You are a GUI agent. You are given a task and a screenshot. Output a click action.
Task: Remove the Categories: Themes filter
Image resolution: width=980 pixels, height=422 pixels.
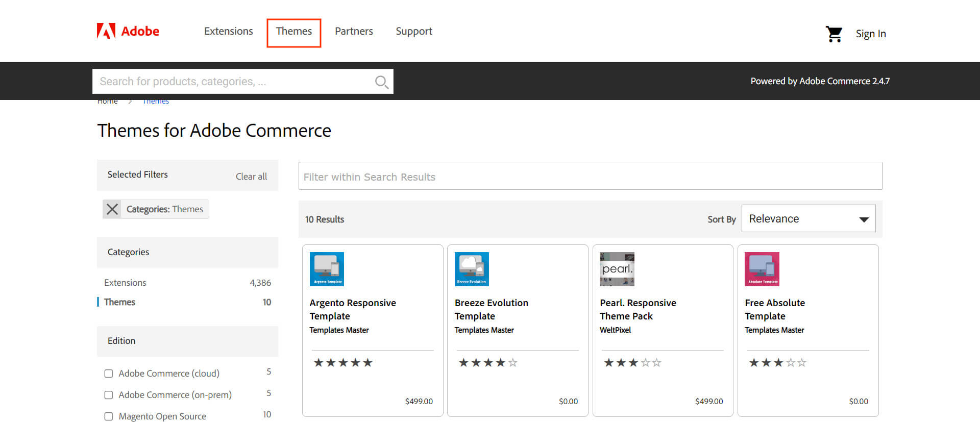click(x=112, y=209)
